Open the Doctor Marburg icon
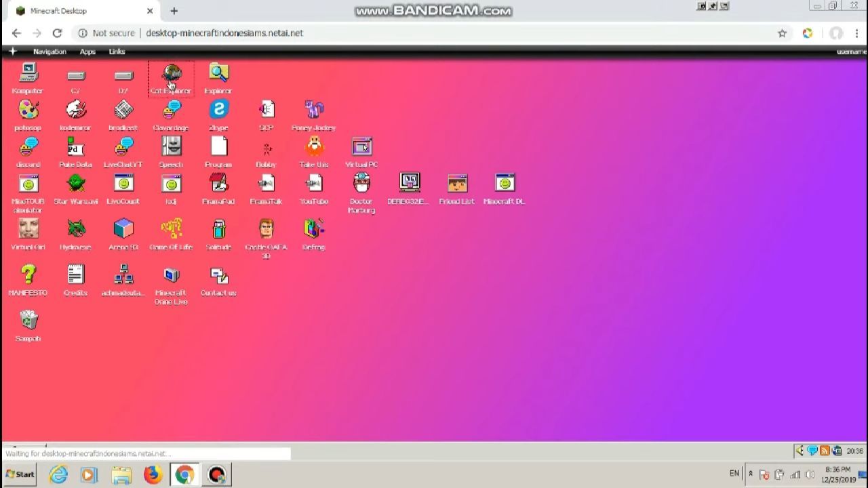868x488 pixels. (361, 184)
